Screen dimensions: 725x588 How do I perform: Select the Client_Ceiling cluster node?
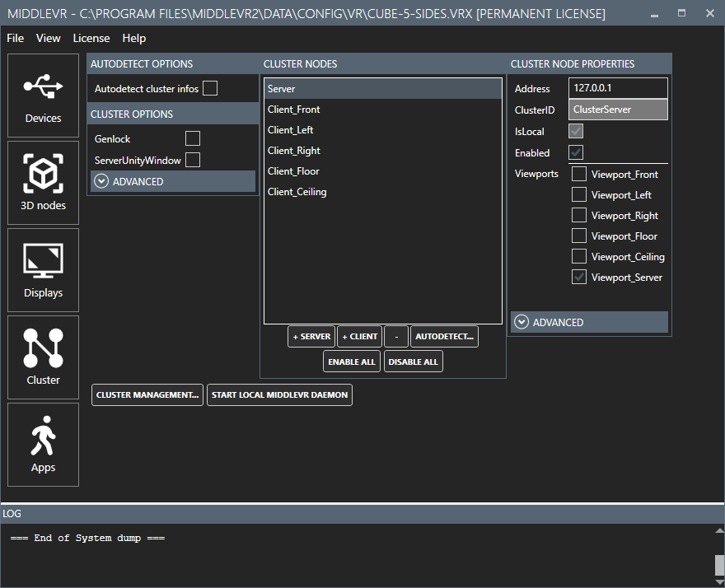coord(383,192)
